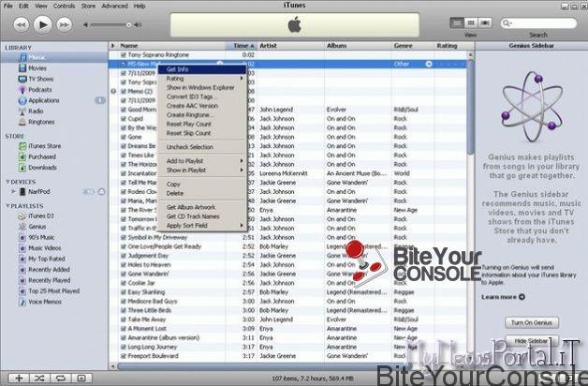Uncheck Three Little Birds checkbox

pyautogui.click(x=124, y=311)
